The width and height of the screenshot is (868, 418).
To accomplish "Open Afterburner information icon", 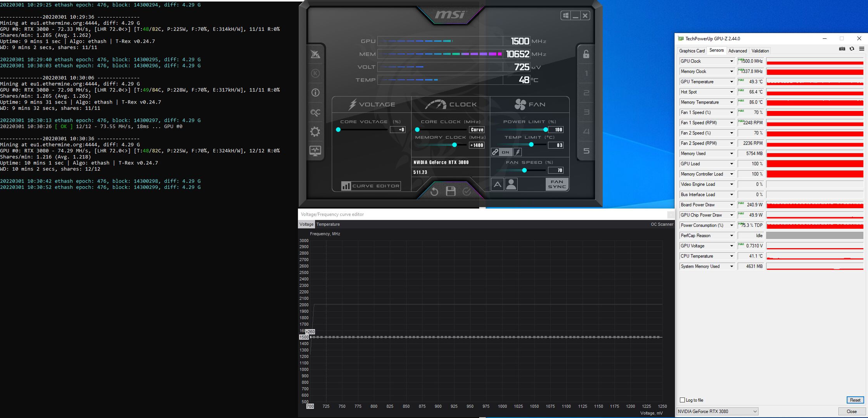I will click(315, 93).
